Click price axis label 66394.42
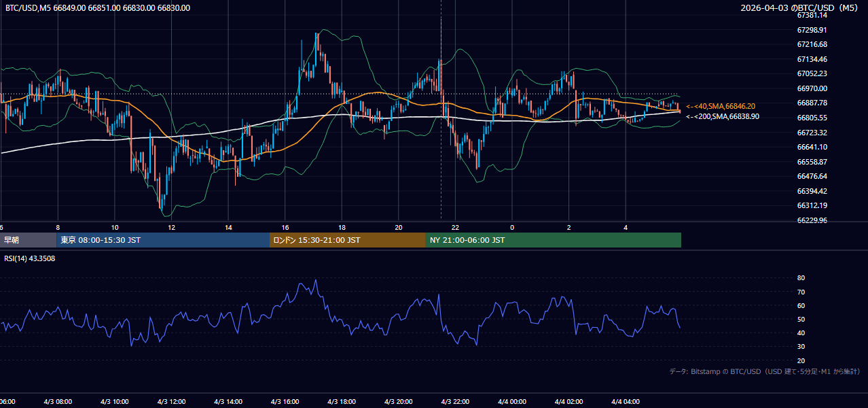The height and width of the screenshot is (408, 868). pyautogui.click(x=812, y=191)
